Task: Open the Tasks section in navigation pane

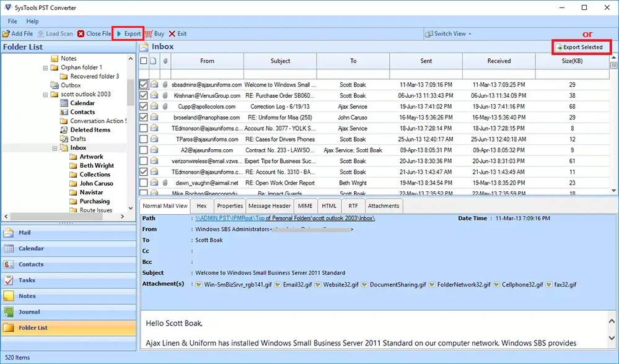Action: pos(69,280)
